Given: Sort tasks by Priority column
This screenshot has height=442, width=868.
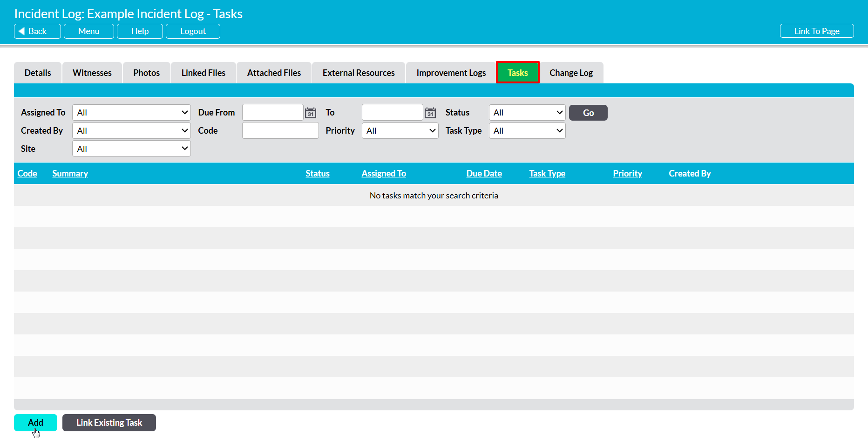Looking at the screenshot, I should pos(627,173).
